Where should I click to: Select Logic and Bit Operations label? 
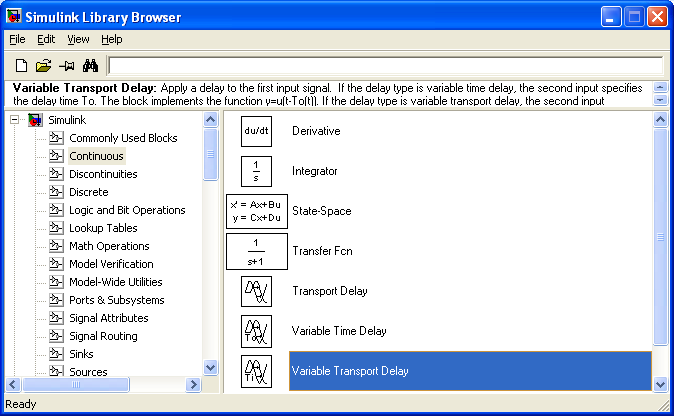(x=127, y=210)
